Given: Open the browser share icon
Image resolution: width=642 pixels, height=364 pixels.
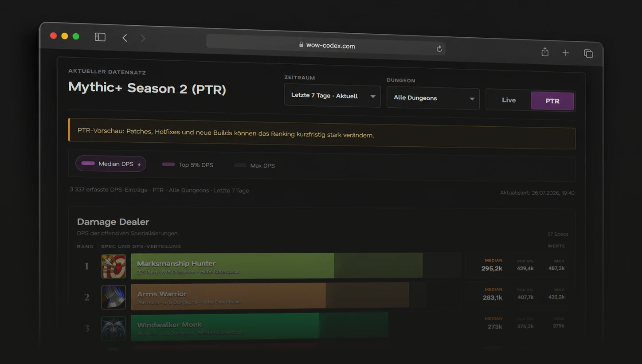Looking at the screenshot, I should 545,52.
